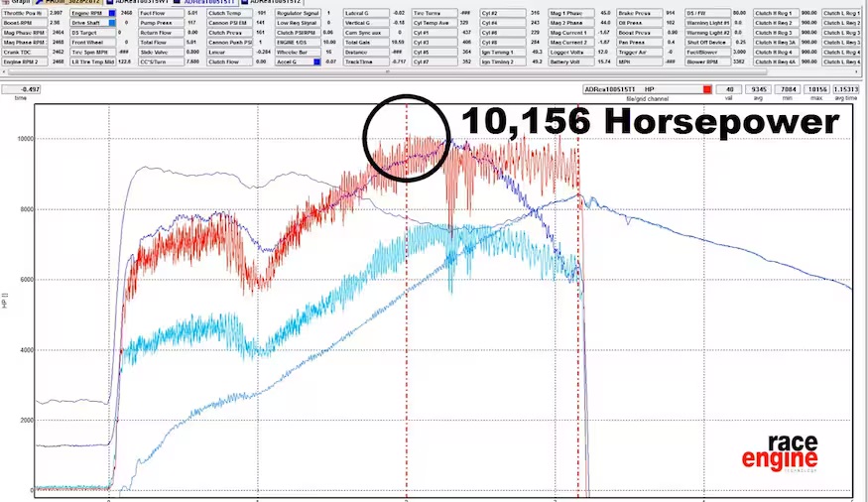868x502 pixels.
Task: Select the Cyl Temp Ave channel
Action: point(434,23)
